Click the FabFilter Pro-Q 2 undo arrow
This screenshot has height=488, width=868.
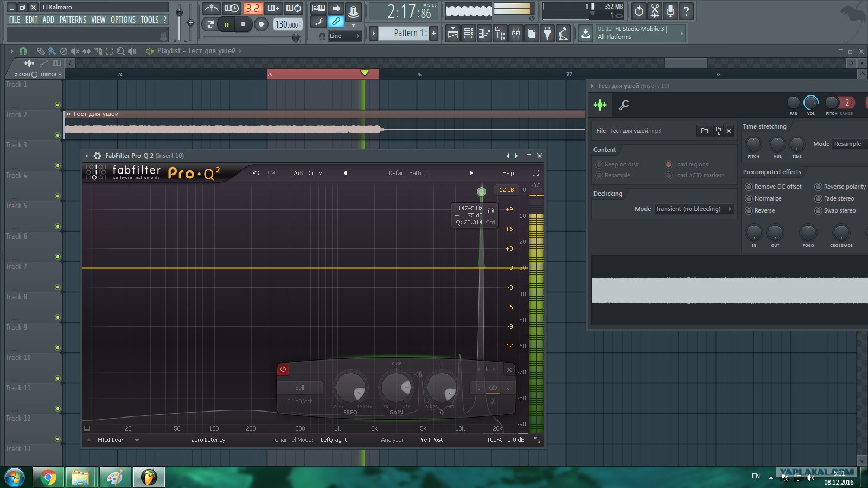[256, 173]
